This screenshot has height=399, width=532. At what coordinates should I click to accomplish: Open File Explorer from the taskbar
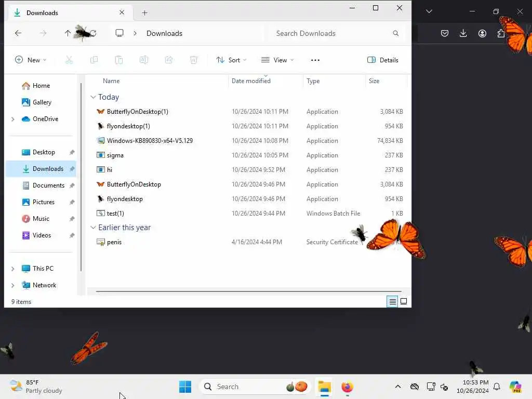coord(324,387)
